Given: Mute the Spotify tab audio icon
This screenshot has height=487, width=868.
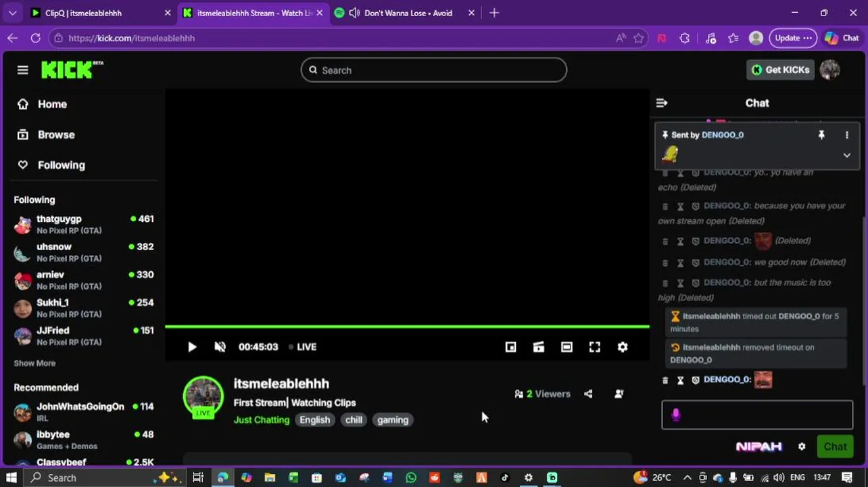Looking at the screenshot, I should click(354, 13).
